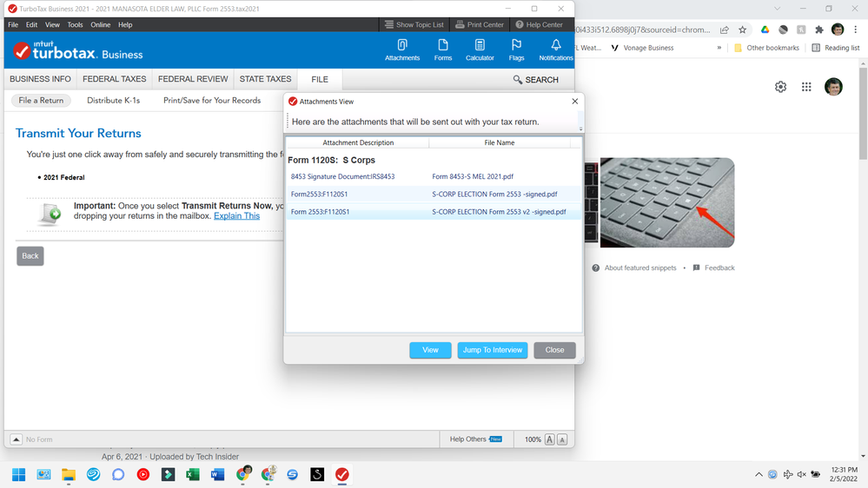868x488 pixels.
Task: Increase text size with large A button
Action: [550, 439]
